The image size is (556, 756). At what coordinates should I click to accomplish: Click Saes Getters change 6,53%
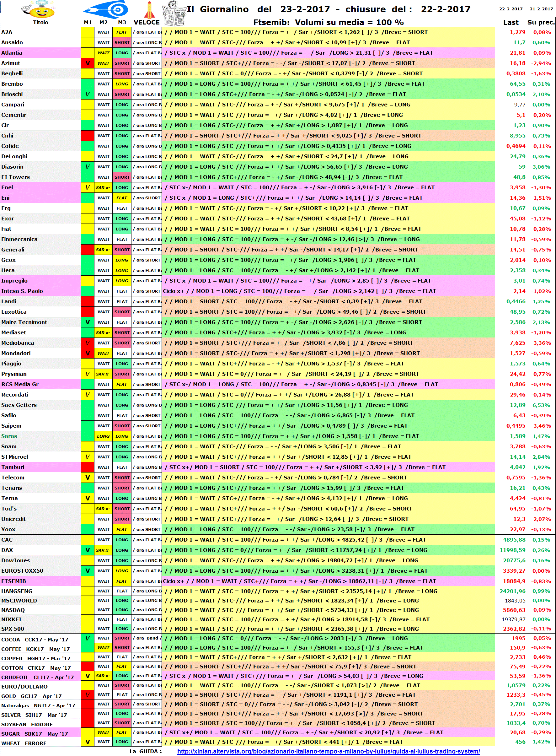coord(542,405)
